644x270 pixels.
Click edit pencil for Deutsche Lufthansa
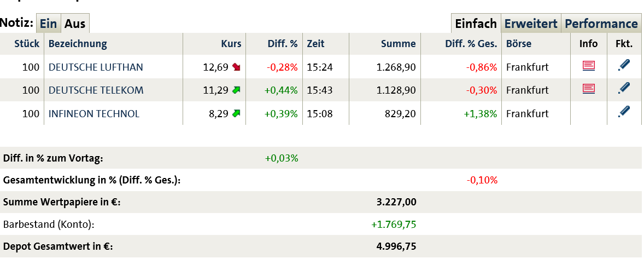tap(624, 66)
